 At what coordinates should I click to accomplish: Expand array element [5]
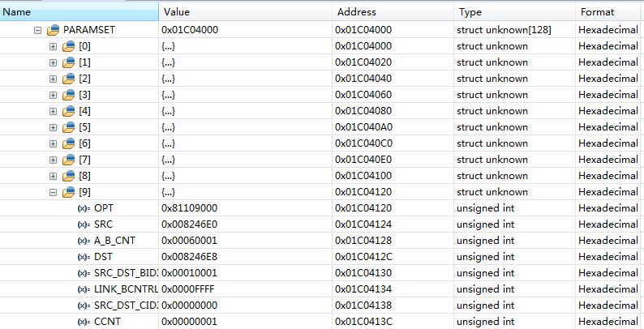point(54,127)
